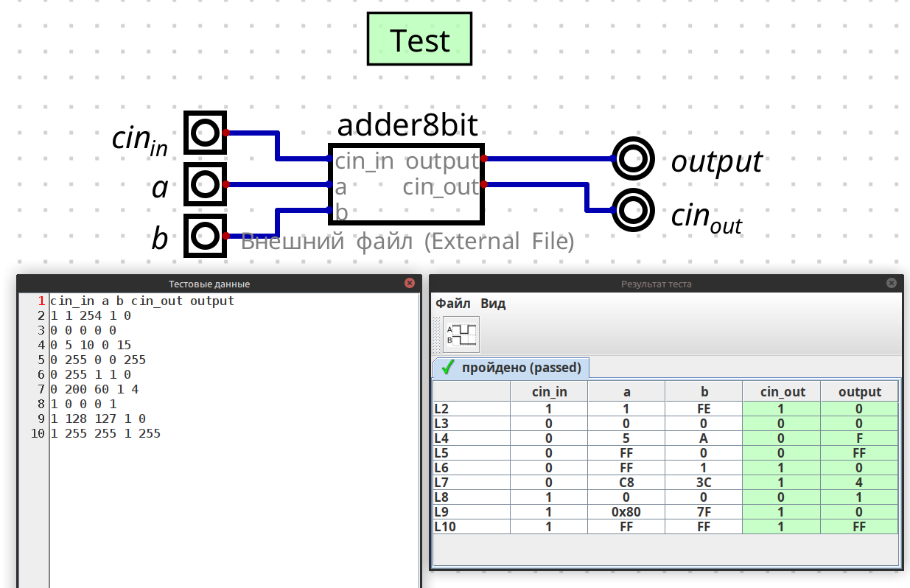Screen dimensions: 910x588
Task: Click the green F output cell in row L4
Action: pyautogui.click(x=859, y=438)
